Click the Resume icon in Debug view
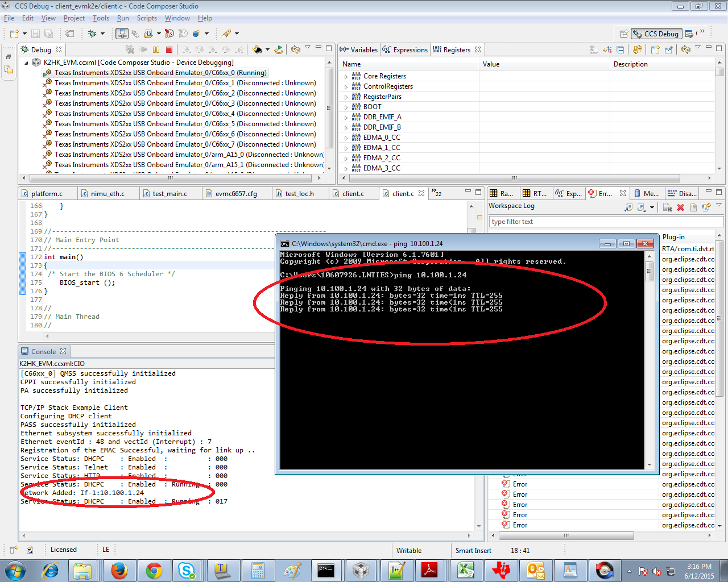Viewport: 728px width, 582px height. (143, 50)
